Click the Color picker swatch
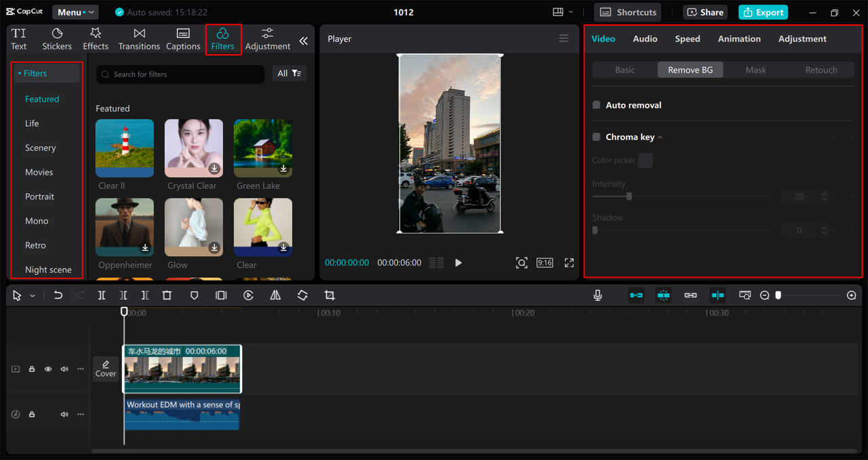Image resolution: width=868 pixels, height=460 pixels. coord(646,161)
